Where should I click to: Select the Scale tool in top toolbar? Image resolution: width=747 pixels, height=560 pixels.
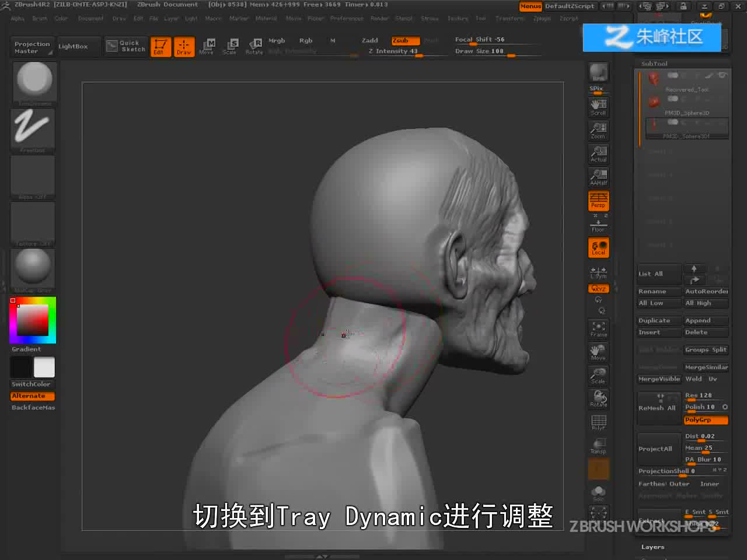[230, 46]
